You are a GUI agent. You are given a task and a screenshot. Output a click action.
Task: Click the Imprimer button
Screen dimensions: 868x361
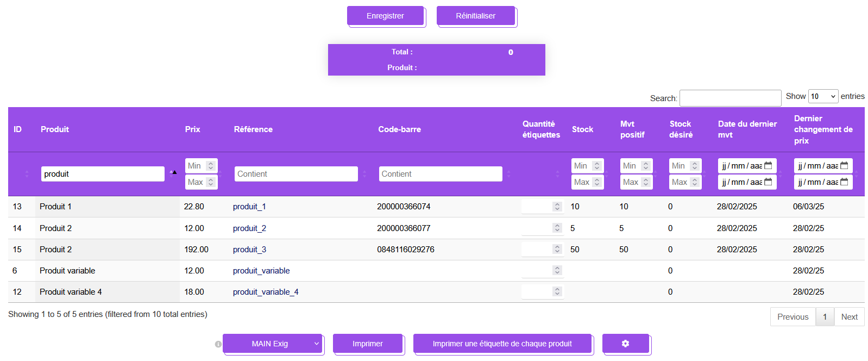tap(368, 344)
